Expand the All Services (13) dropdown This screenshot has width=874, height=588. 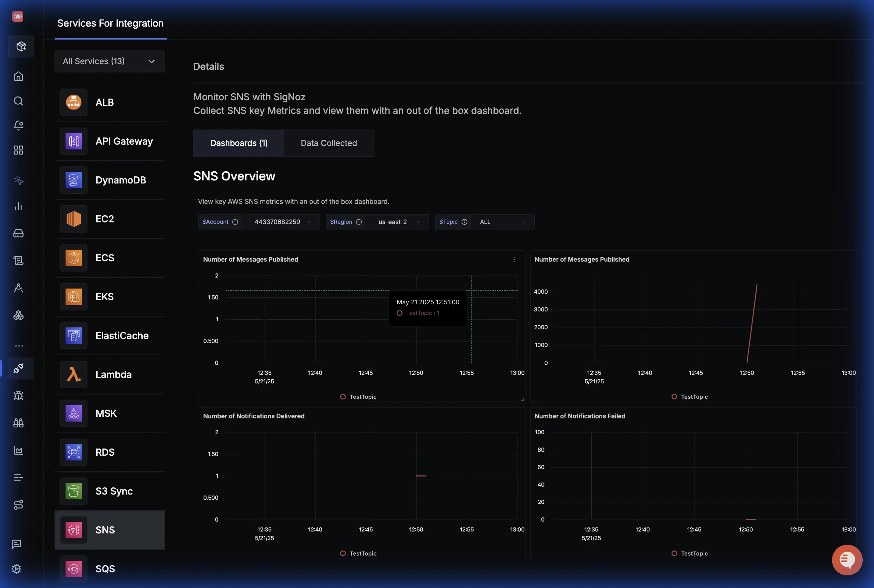(109, 61)
